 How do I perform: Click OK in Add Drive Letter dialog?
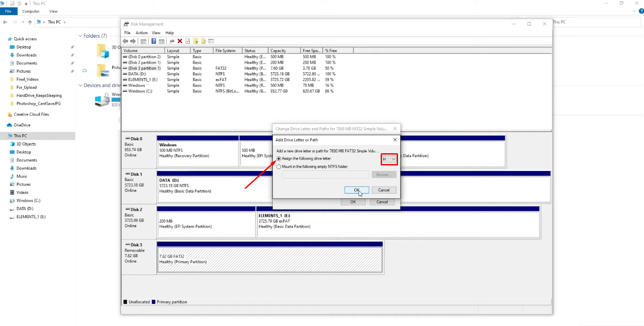coord(356,190)
